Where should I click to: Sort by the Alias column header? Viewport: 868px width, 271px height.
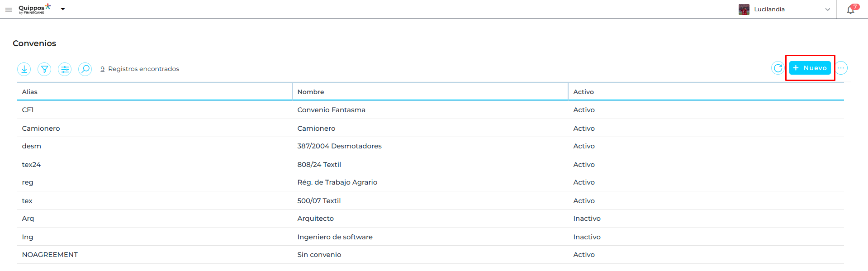[30, 92]
